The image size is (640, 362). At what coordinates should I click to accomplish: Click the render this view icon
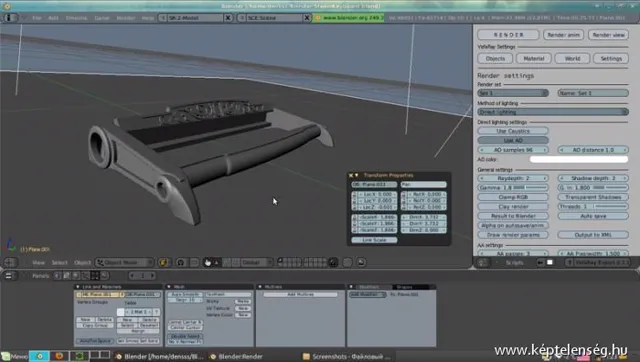pos(361,262)
